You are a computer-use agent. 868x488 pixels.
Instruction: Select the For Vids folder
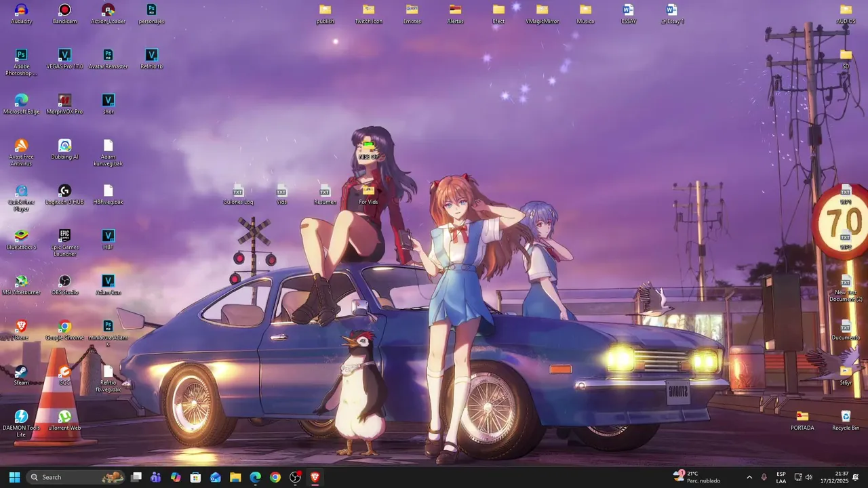368,195
